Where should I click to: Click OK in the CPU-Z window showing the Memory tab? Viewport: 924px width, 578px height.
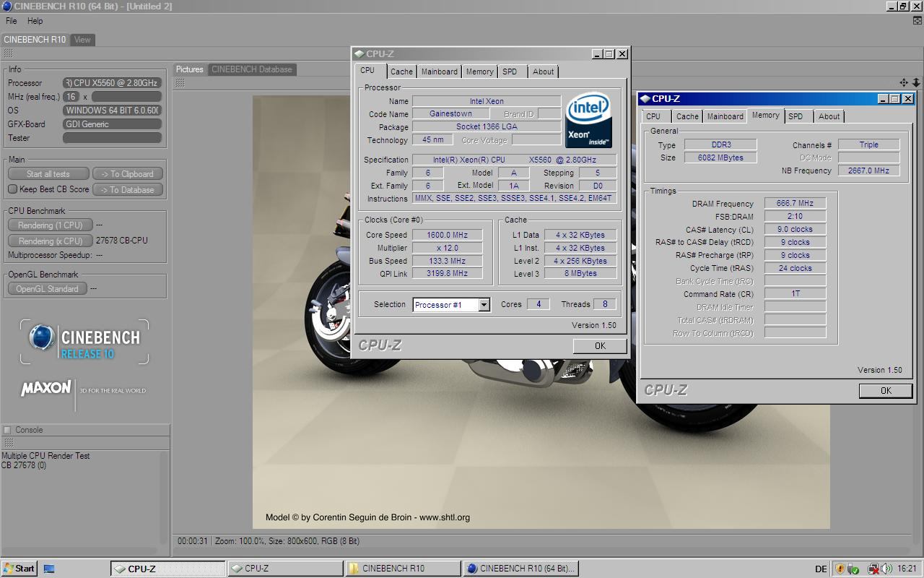click(x=886, y=391)
